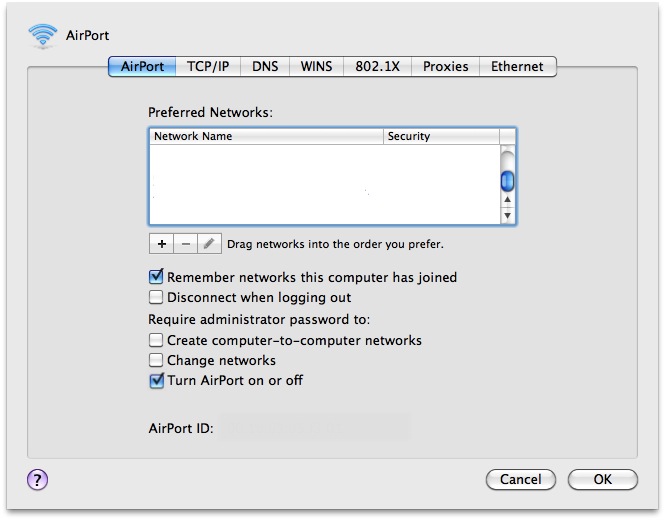Screen dimensions: 665x520
Task: Click the scrollbar up arrow
Action: 507,199
